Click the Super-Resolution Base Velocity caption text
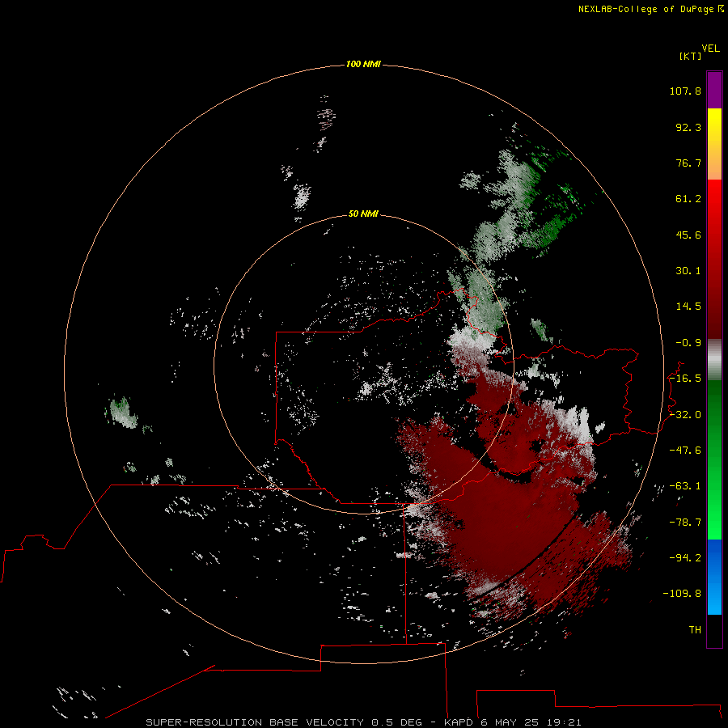 (255, 722)
